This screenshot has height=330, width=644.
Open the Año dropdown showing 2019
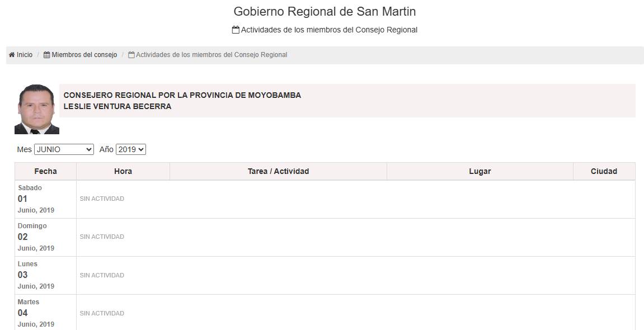(131, 149)
